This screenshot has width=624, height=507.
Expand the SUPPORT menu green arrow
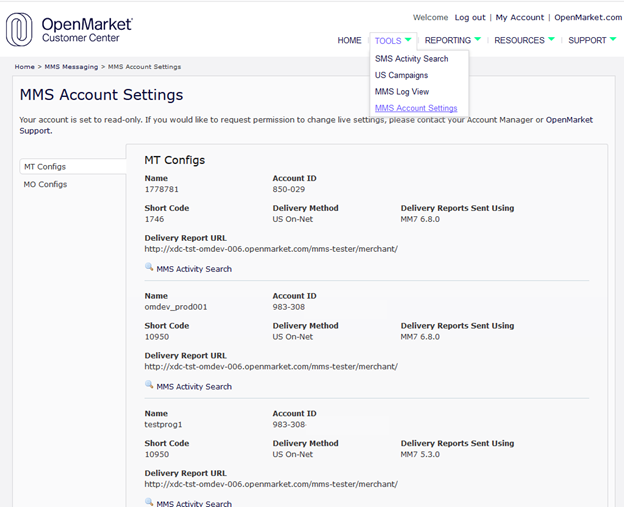click(613, 39)
